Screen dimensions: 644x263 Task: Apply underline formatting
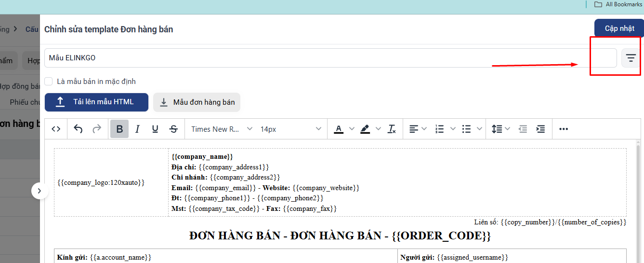pyautogui.click(x=155, y=129)
